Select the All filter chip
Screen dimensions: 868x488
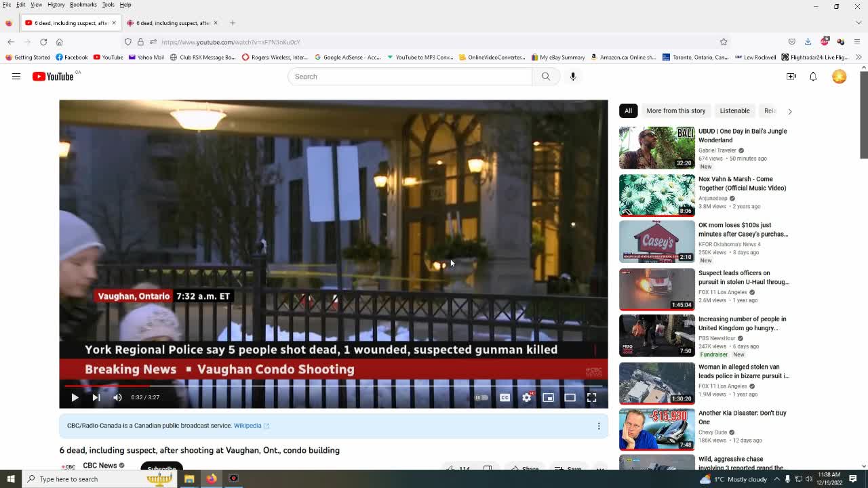(628, 110)
